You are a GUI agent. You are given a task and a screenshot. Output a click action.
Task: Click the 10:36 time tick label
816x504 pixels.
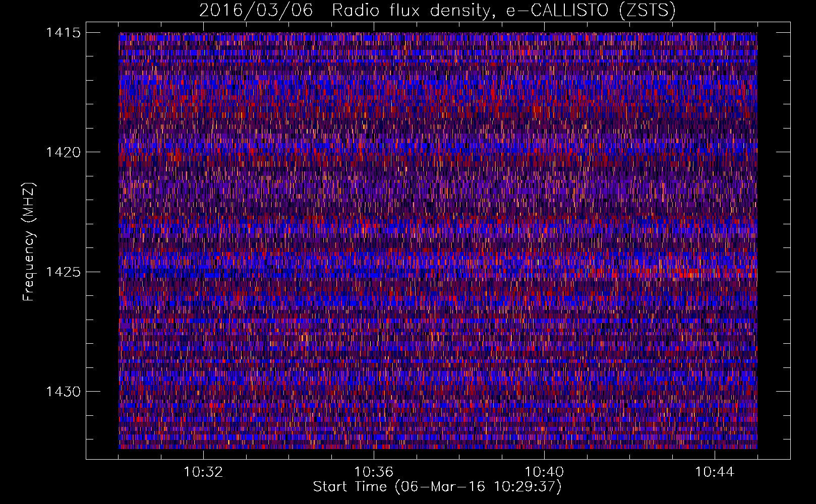[374, 472]
